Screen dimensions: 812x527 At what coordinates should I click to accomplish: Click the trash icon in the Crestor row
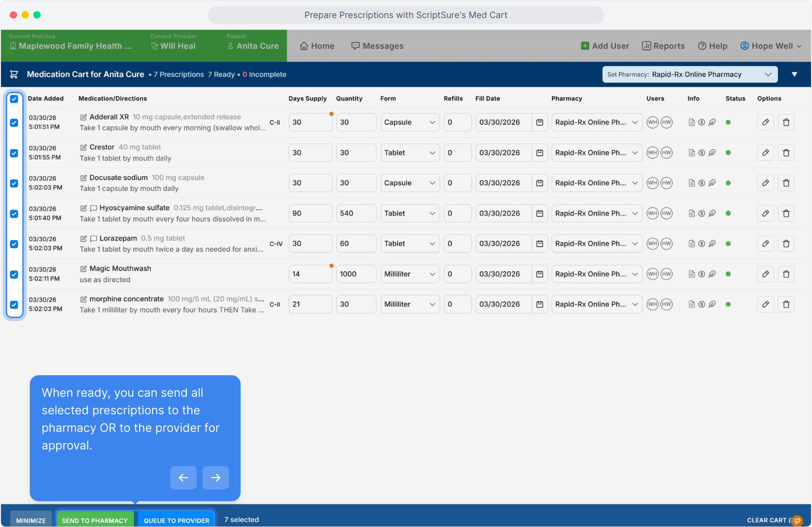click(x=786, y=153)
